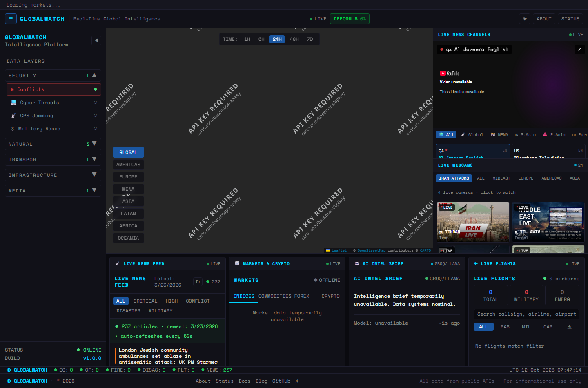This screenshot has width=588, height=388.
Task: Open the CRYPTO markets tab
Action: point(330,296)
